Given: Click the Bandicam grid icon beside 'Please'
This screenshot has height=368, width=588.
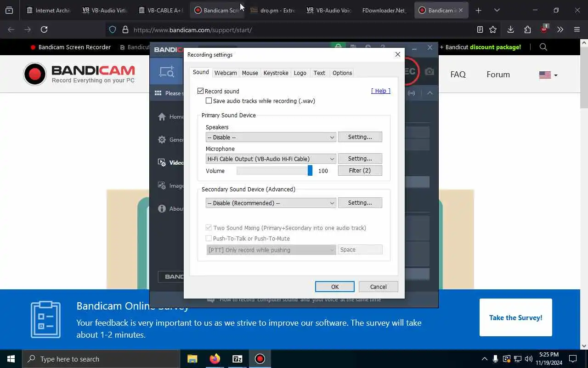Looking at the screenshot, I should (x=158, y=93).
